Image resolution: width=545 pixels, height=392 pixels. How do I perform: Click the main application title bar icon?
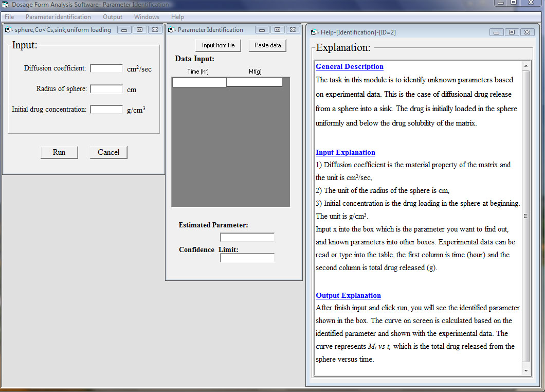tap(5, 4)
